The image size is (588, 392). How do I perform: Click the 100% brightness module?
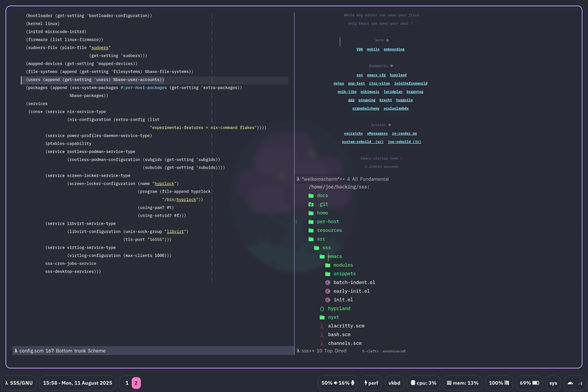[499, 383]
